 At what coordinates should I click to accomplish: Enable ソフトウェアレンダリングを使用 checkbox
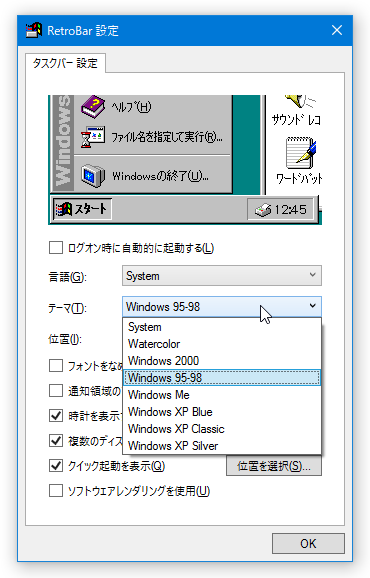coord(56,491)
